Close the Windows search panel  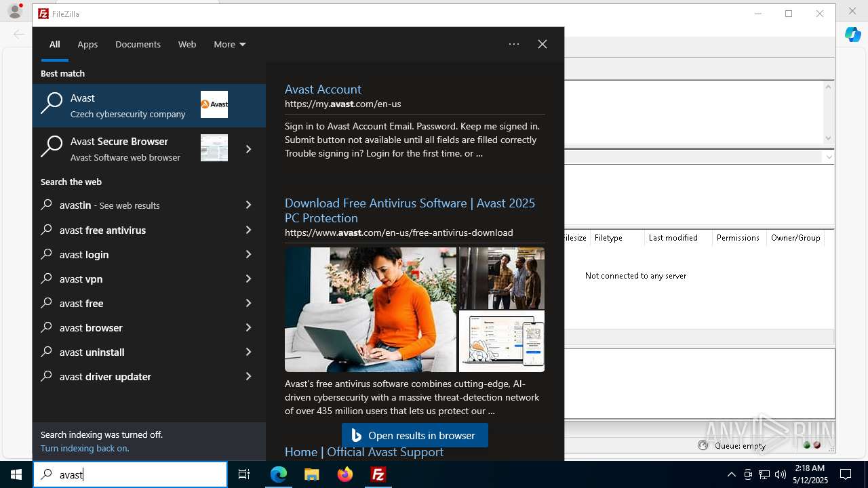click(x=542, y=44)
